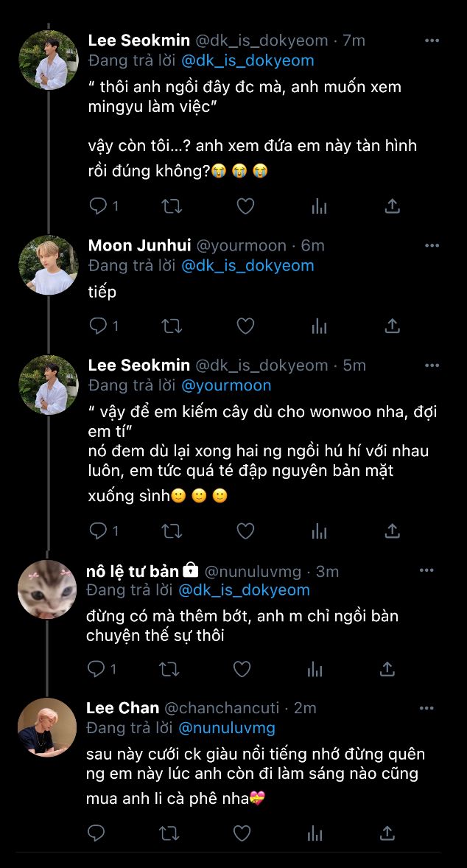Reply to Lee Seokmin's first tweet
Screen dimensions: 467x868
click(99, 206)
